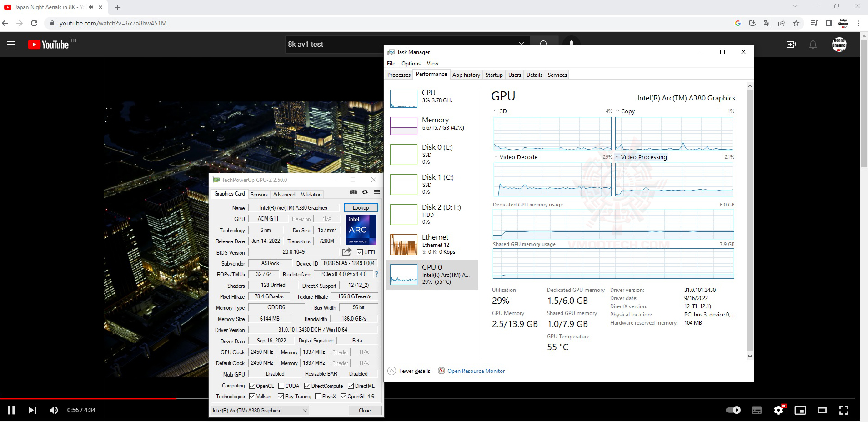Viewport: 868px width, 422px height.
Task: Enter fullscreen mode in YouTube player
Action: (x=844, y=410)
